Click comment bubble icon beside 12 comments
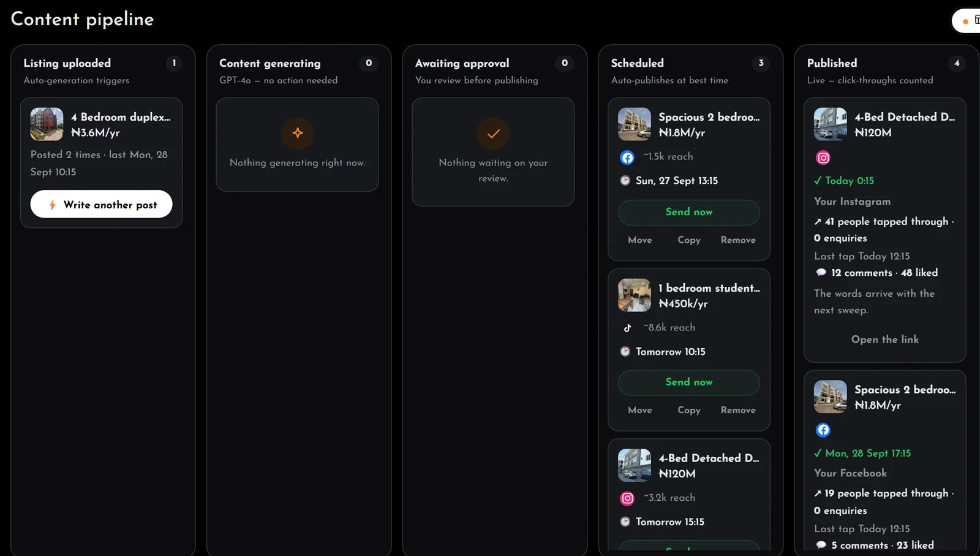This screenshot has width=980, height=556. point(821,272)
